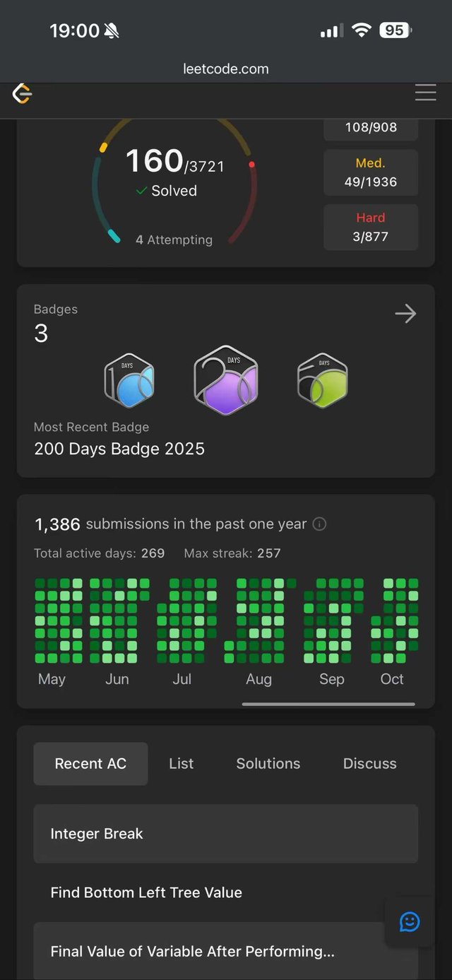Tap the submissions info icon
452x980 pixels.
[x=319, y=524]
